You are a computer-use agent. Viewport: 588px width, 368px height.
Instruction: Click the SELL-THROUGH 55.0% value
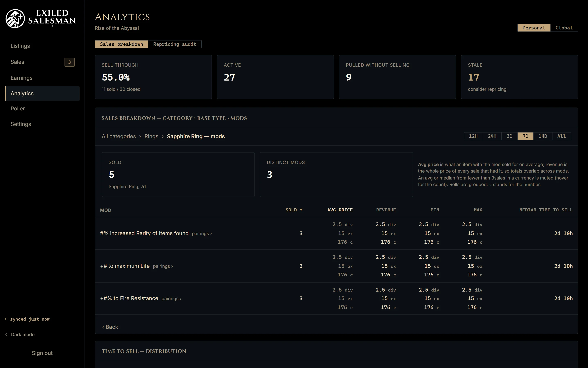coord(116,77)
